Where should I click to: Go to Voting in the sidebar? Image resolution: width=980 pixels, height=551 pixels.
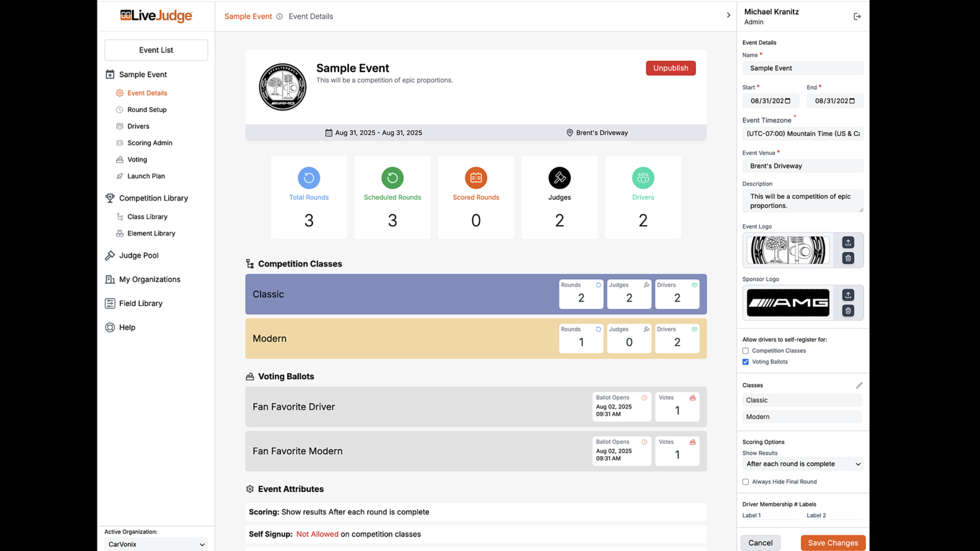pyautogui.click(x=137, y=159)
